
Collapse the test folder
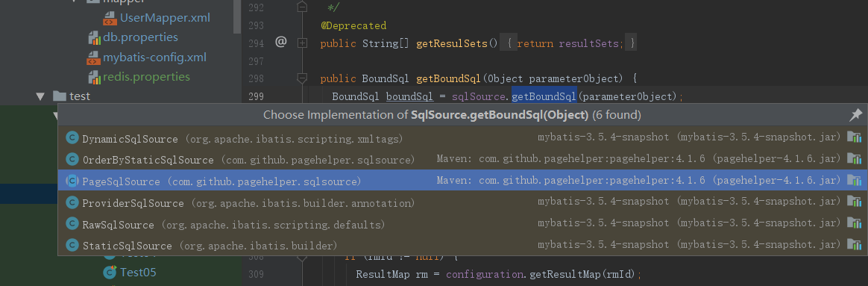click(x=40, y=96)
